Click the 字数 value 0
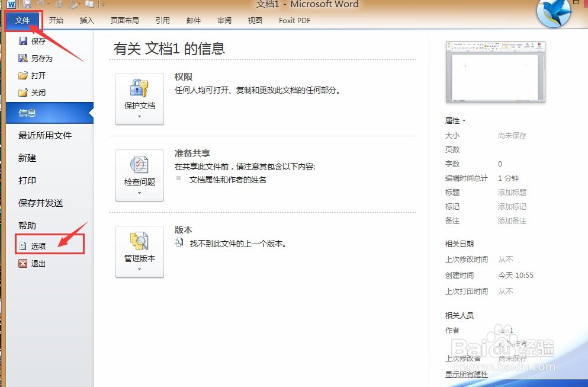This screenshot has width=588, height=387. tap(500, 164)
